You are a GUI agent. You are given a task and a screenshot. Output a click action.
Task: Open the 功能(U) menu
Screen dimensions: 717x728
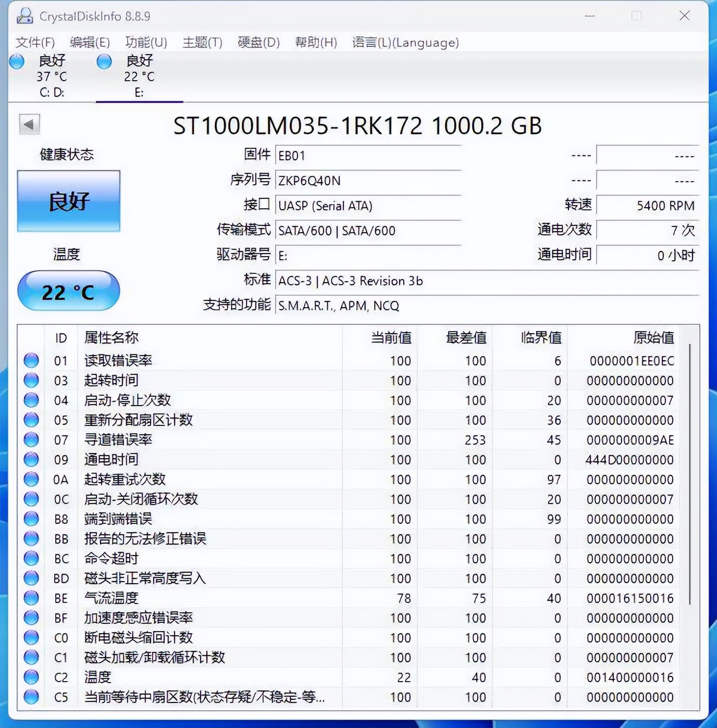point(146,42)
